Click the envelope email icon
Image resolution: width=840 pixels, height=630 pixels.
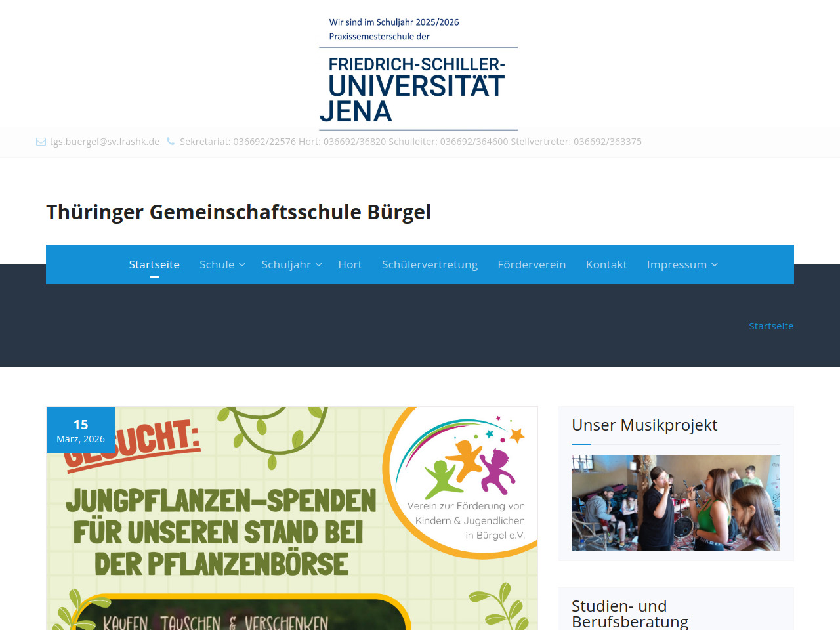(x=41, y=142)
